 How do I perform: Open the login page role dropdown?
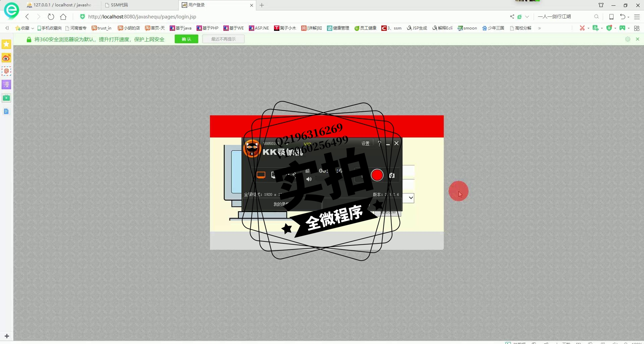[x=411, y=198]
